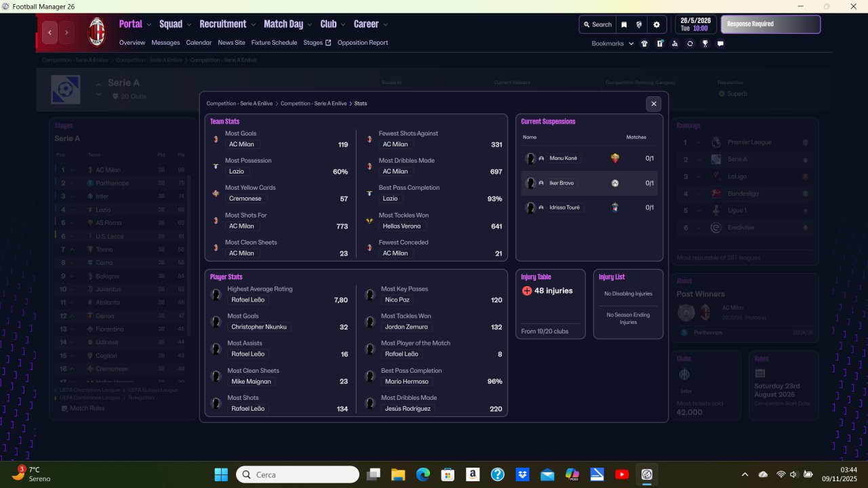Click the player portrait beside Nico Paz

point(370,295)
